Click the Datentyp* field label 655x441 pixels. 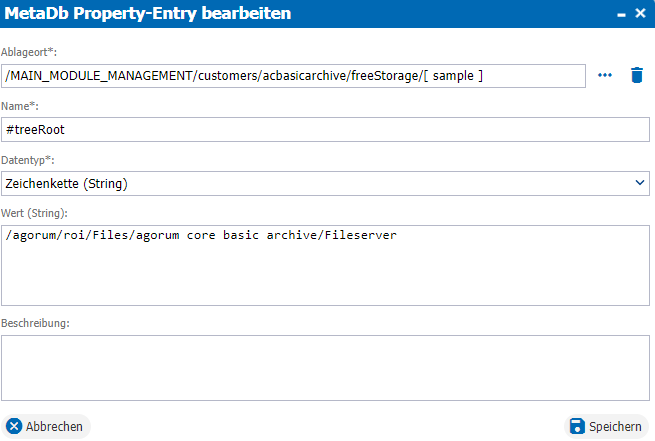pos(28,160)
